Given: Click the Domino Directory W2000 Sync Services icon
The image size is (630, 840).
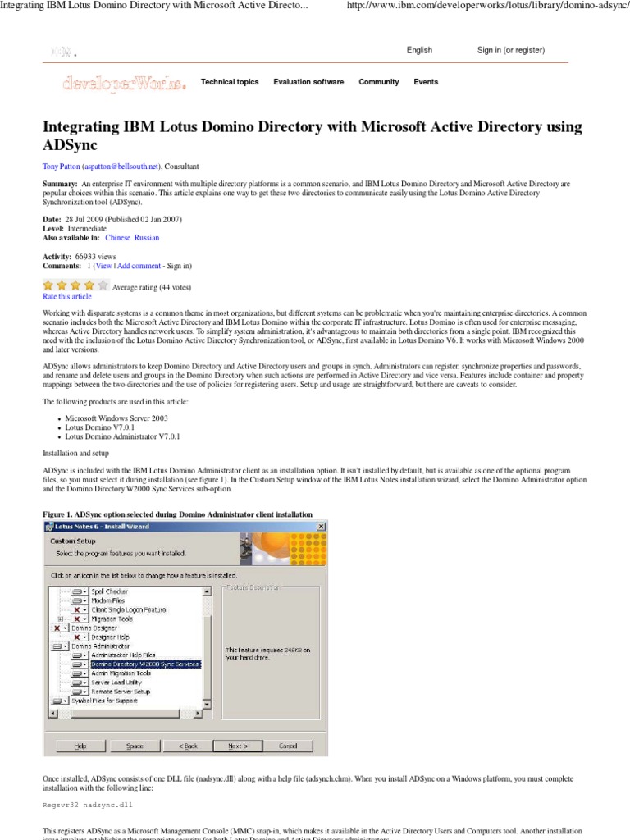Looking at the screenshot, I should pyautogui.click(x=80, y=664).
